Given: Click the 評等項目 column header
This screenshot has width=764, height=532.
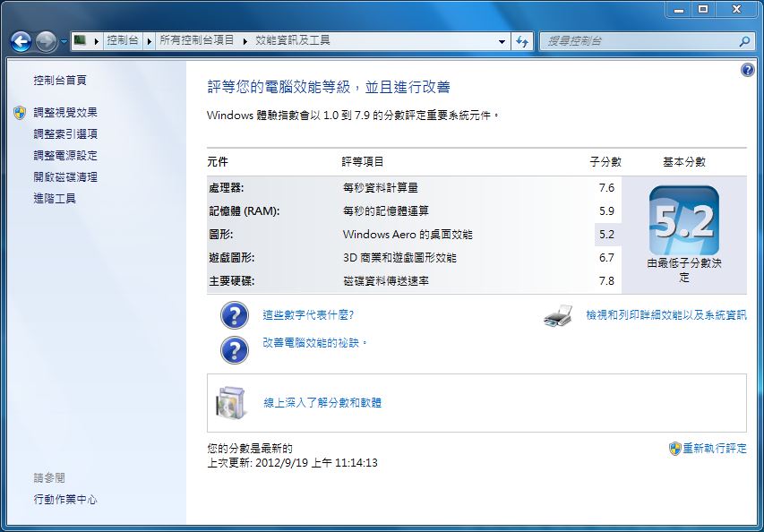Looking at the screenshot, I should point(363,162).
